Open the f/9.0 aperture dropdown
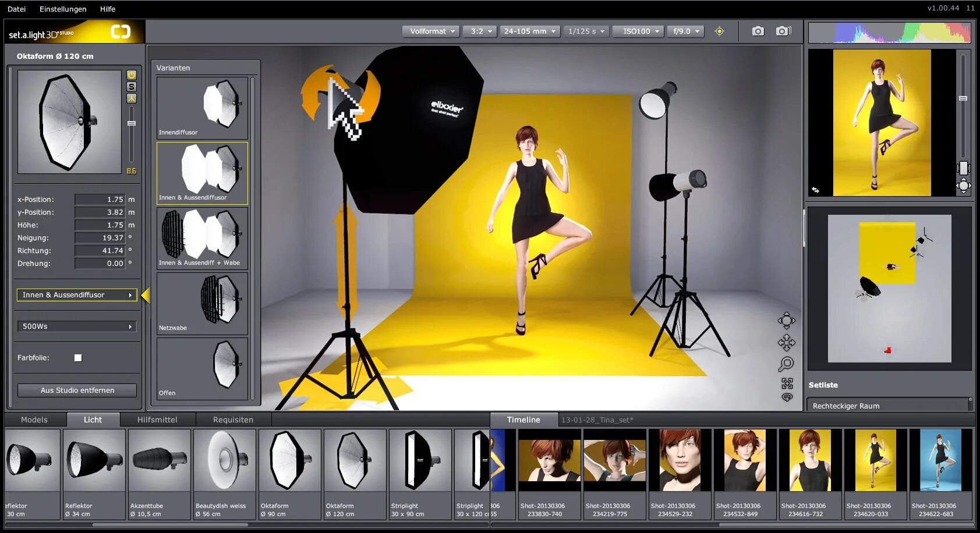Viewport: 980px width, 533px height. [686, 31]
